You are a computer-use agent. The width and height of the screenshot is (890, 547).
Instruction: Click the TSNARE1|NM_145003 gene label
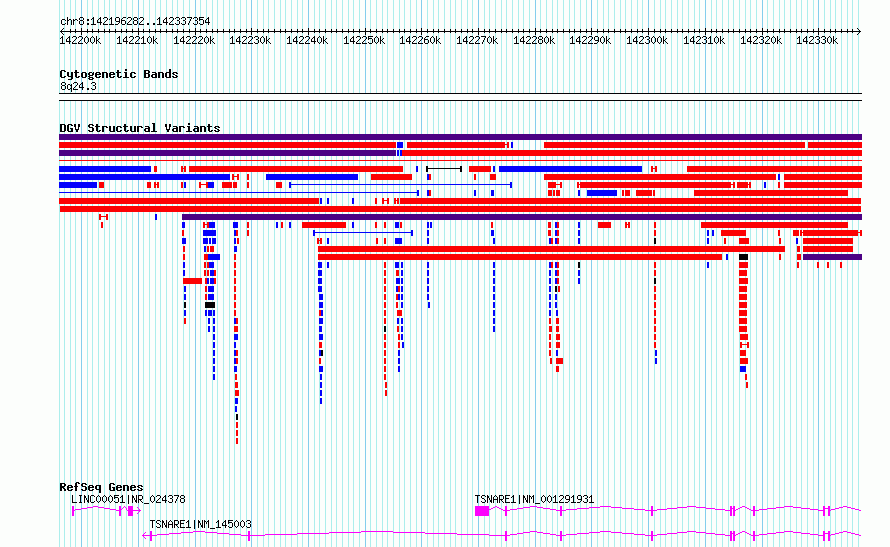pyautogui.click(x=200, y=524)
